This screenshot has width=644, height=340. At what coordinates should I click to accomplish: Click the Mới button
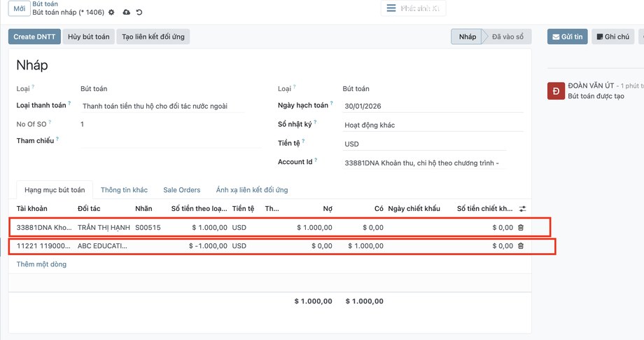(20, 8)
